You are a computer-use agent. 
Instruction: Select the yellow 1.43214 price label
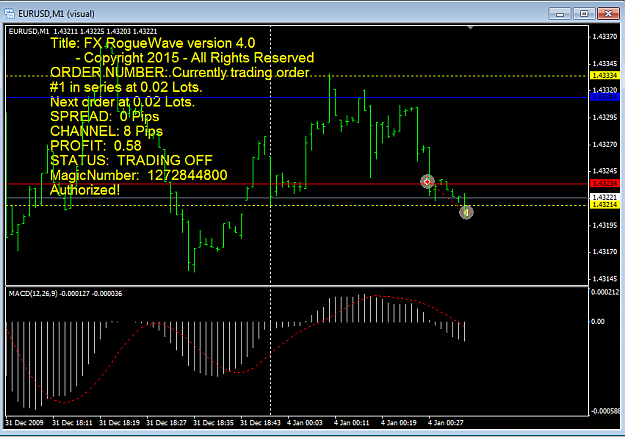coord(604,205)
